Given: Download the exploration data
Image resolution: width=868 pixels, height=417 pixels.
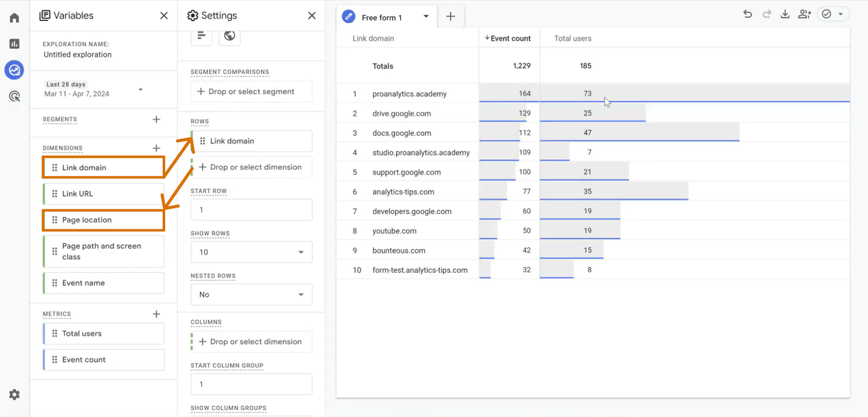Looking at the screenshot, I should [x=785, y=14].
